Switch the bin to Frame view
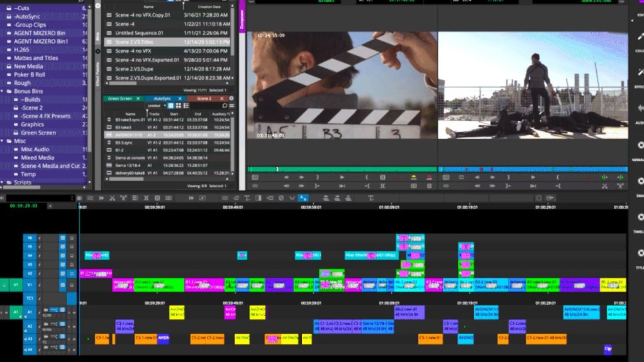Viewport: 644px width, 362px height. pyautogui.click(x=179, y=106)
